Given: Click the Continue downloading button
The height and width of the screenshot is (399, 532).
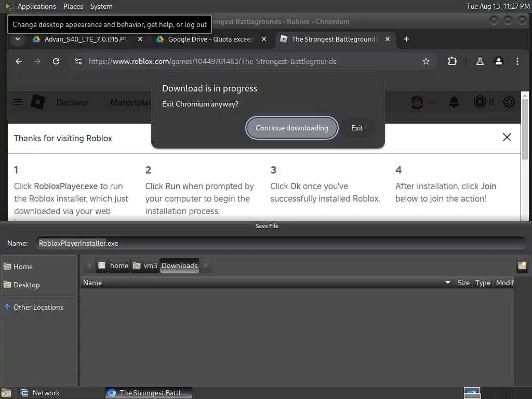Looking at the screenshot, I should click(291, 128).
